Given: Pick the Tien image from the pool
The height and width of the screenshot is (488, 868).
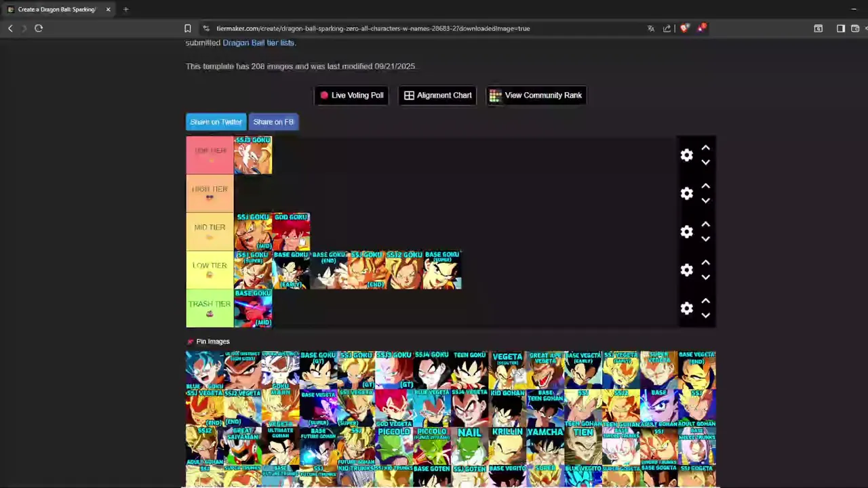Looking at the screenshot, I should tap(583, 446).
